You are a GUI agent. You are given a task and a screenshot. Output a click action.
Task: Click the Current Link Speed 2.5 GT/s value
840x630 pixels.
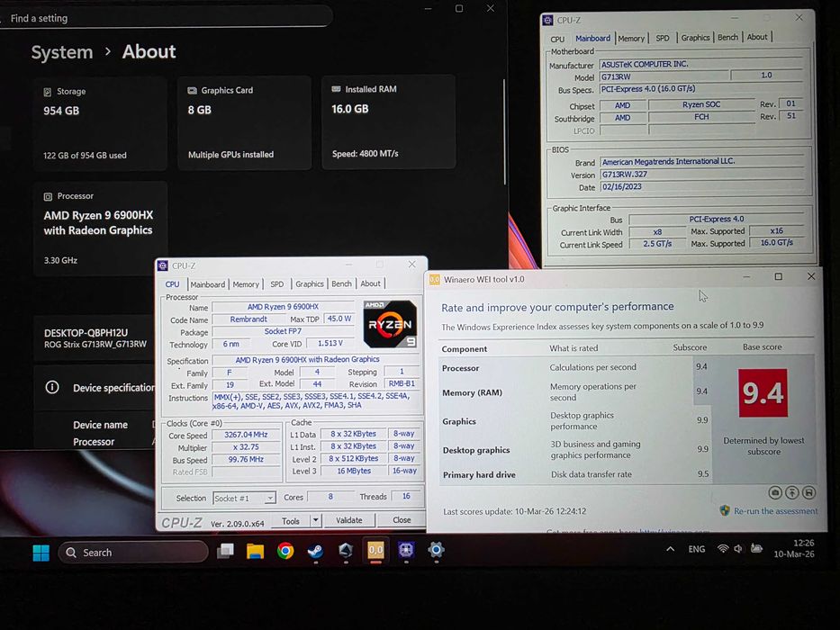coord(657,243)
